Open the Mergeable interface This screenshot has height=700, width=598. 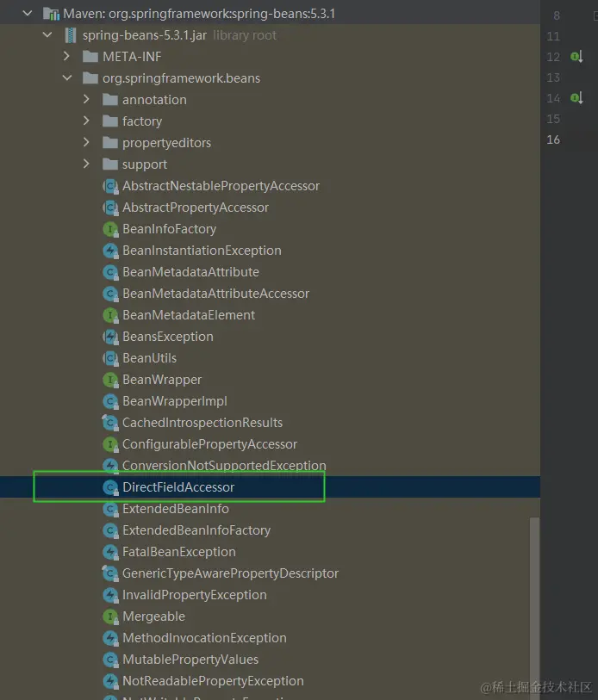coord(153,616)
